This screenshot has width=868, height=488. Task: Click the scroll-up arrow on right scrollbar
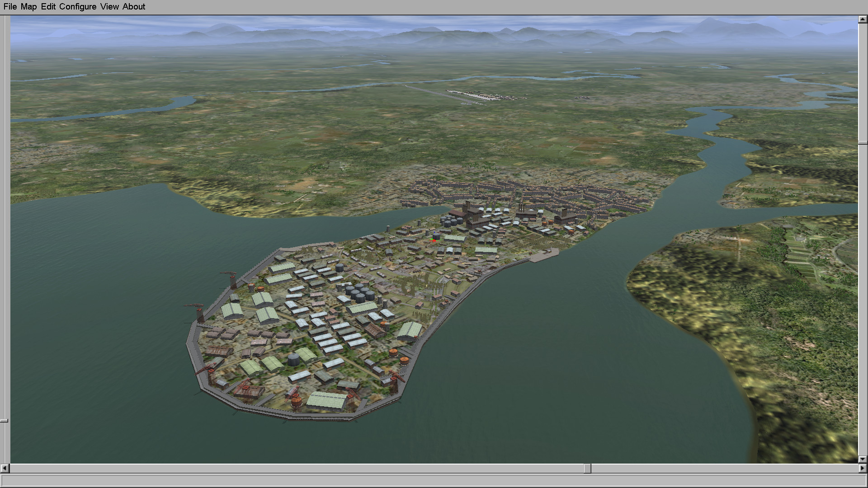pos(863,19)
